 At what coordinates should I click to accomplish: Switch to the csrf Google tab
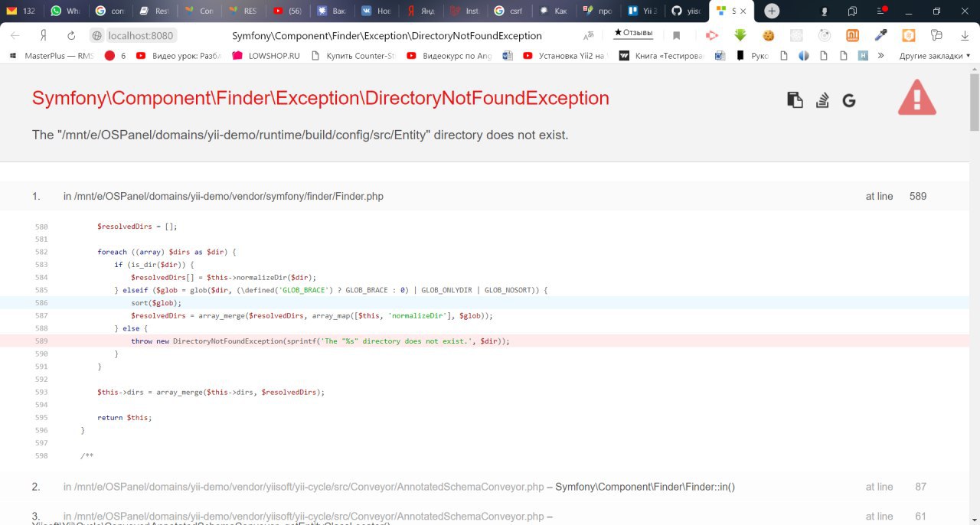(x=509, y=11)
